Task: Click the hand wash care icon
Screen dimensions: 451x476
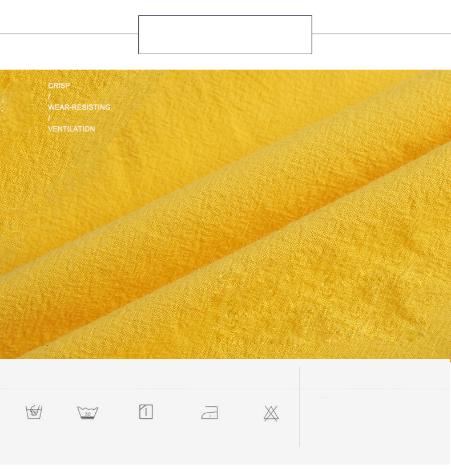Action: click(x=34, y=412)
